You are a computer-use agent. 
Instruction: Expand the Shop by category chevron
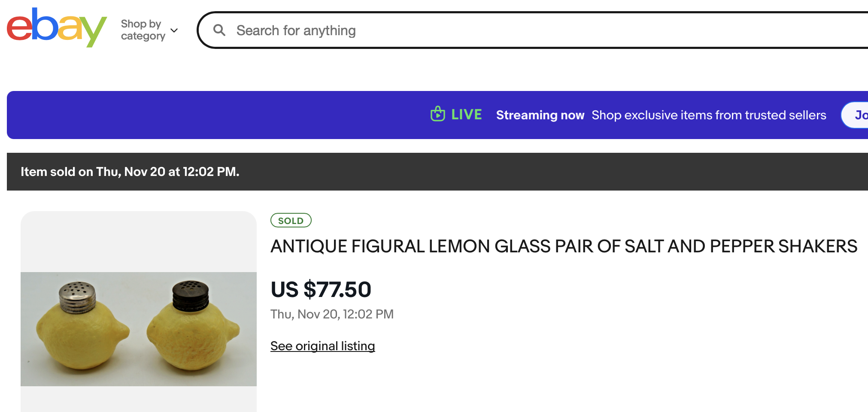click(174, 30)
